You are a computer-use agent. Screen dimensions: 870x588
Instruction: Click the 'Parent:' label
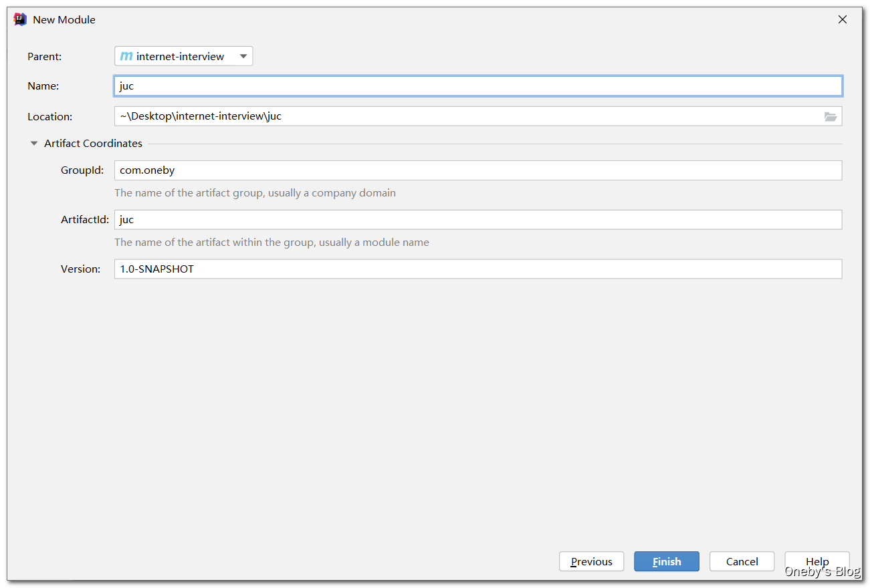(x=44, y=57)
